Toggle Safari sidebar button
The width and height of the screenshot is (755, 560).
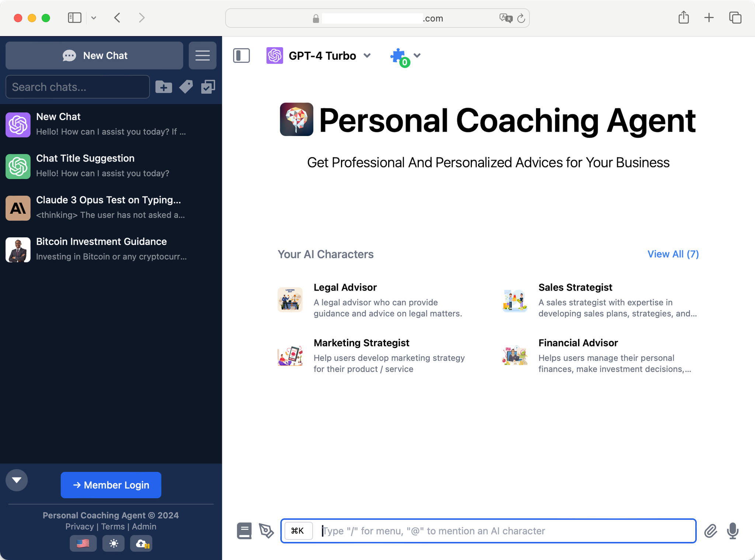(x=74, y=18)
